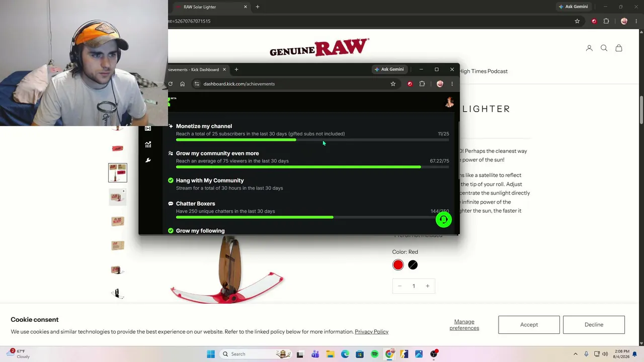Open the RAW shopping bag cart
Image resolution: width=644 pixels, height=362 pixels.
tap(619, 48)
